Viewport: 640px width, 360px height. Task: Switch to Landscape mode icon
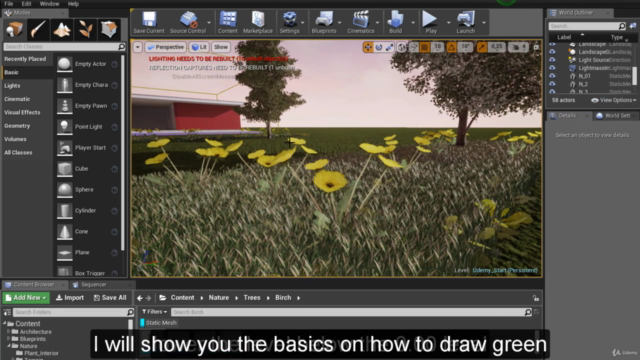click(x=62, y=29)
